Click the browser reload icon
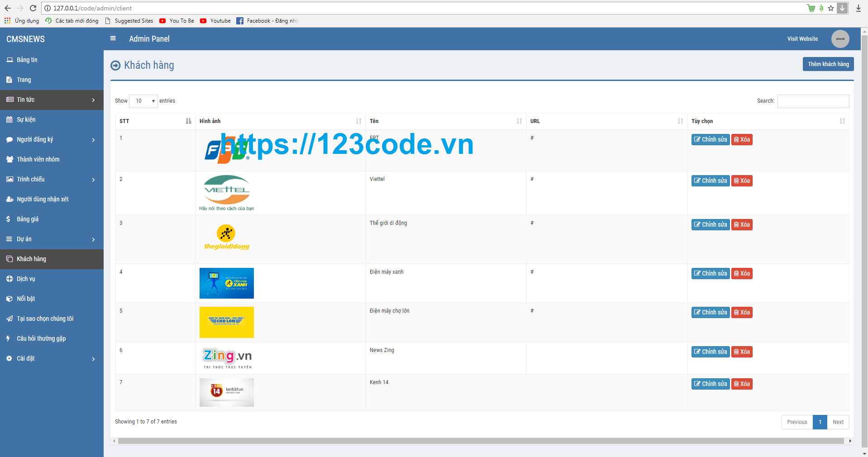The width and height of the screenshot is (868, 457). 33,8
